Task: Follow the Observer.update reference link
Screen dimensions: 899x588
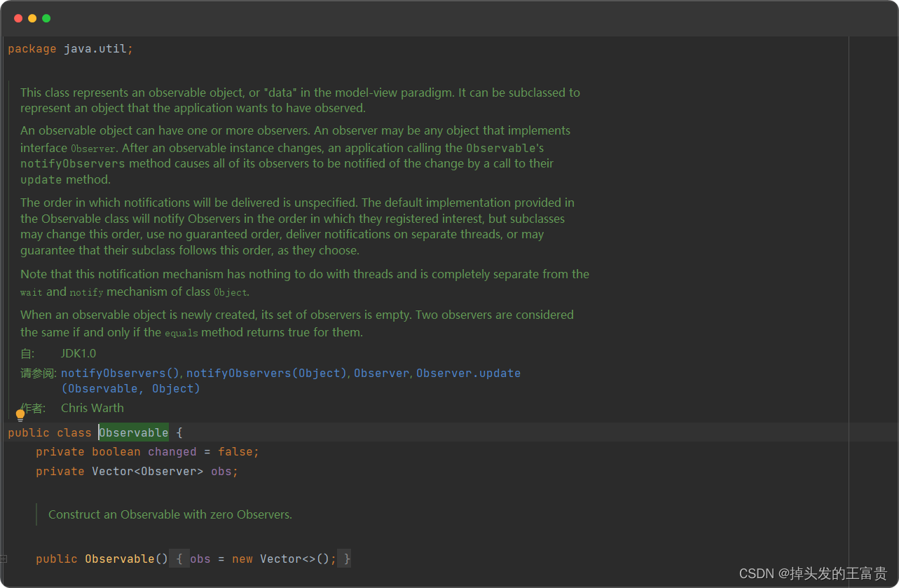Action: (x=468, y=373)
